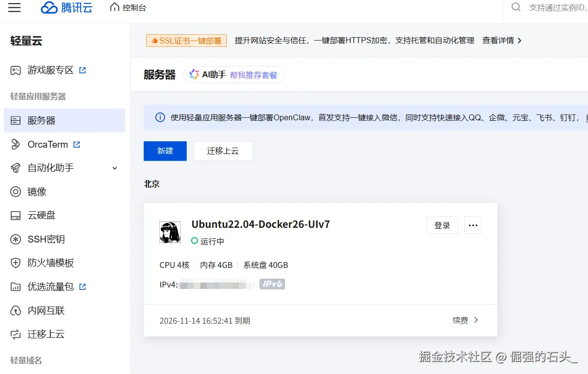Screen dimensions: 588x374
Task: Click the 控制台 home icon
Action: (x=114, y=7)
